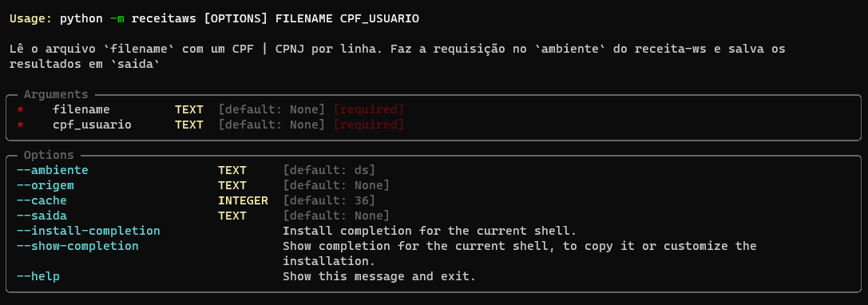This screenshot has width=868, height=305.
Task: Click the INTEGER type label for cache
Action: [x=243, y=200]
